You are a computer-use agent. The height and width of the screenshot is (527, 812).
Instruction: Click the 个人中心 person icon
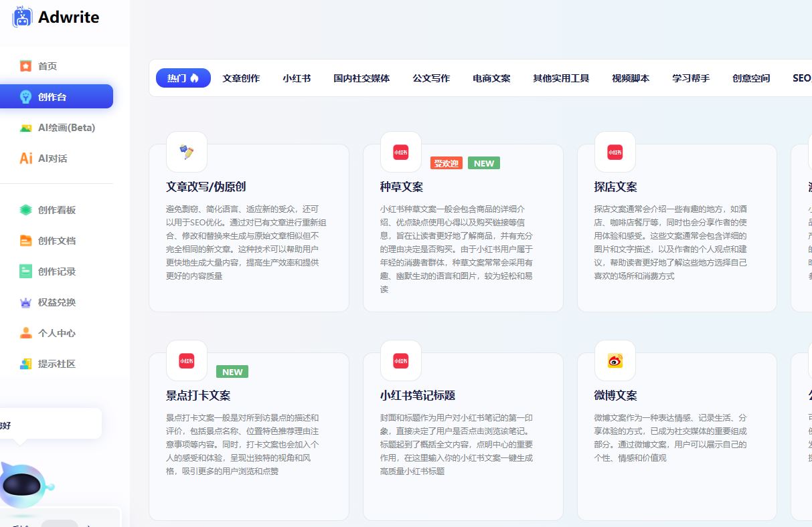[25, 333]
